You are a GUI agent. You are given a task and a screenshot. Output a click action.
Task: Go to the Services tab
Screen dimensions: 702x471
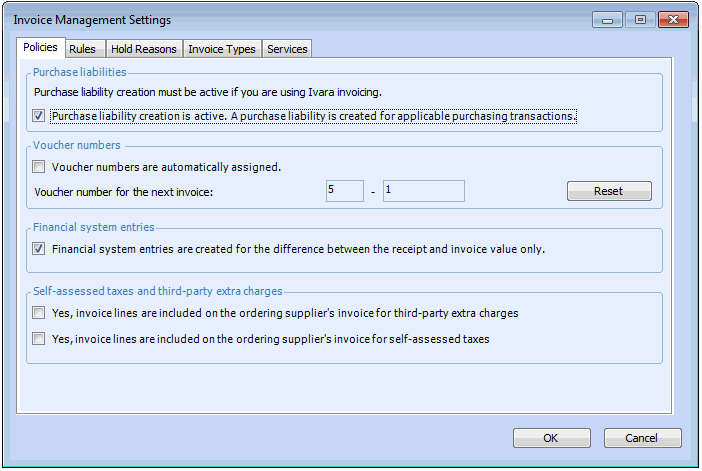point(288,48)
